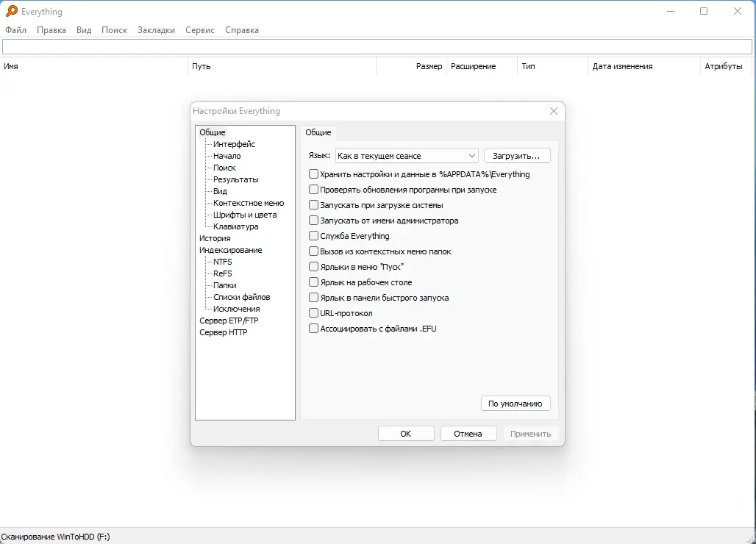Enable Ярлык в панели быстрого запуска
This screenshot has height=544, width=756.
point(313,297)
